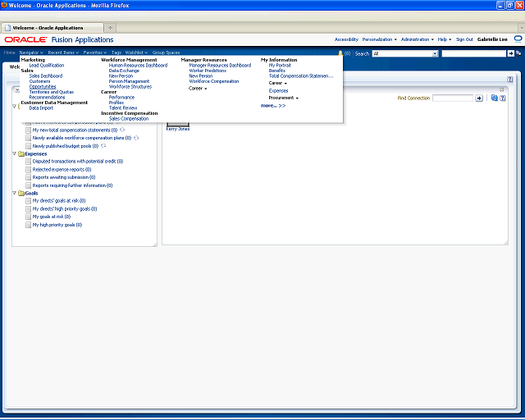Click Find Connection go arrow button
Viewport: 525px width, 420px height.
point(479,98)
